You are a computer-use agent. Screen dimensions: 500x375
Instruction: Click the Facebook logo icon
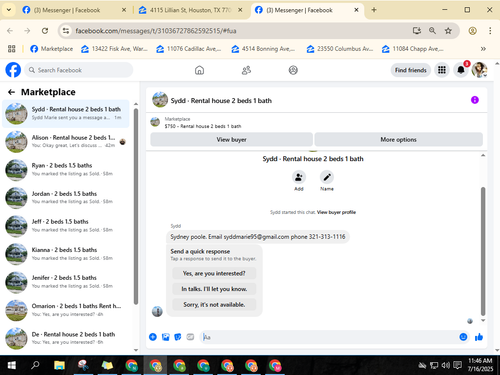pos(13,70)
